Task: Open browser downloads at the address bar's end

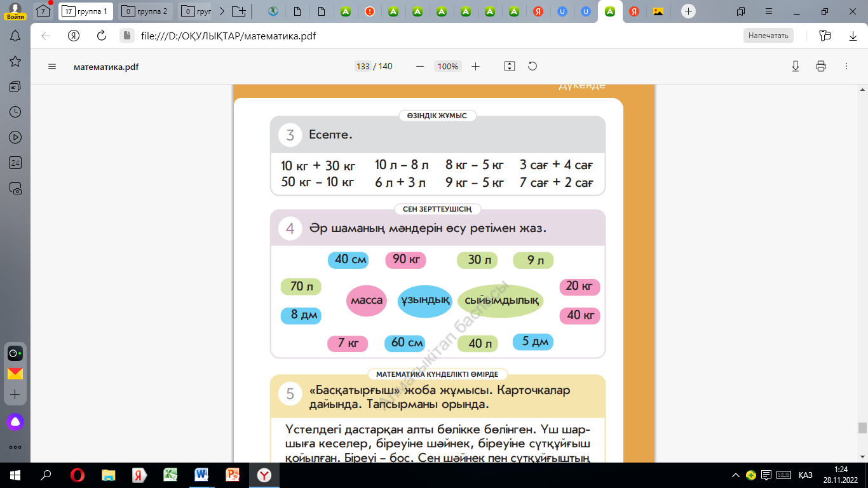Action: click(x=853, y=36)
